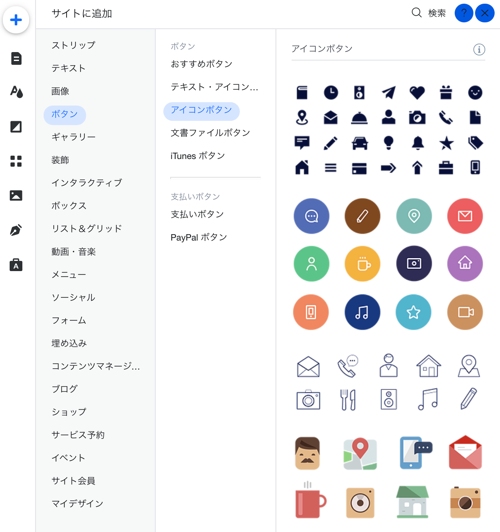The image size is (500, 532).
Task: Add the illustrated green roof house icon
Action: 412,502
